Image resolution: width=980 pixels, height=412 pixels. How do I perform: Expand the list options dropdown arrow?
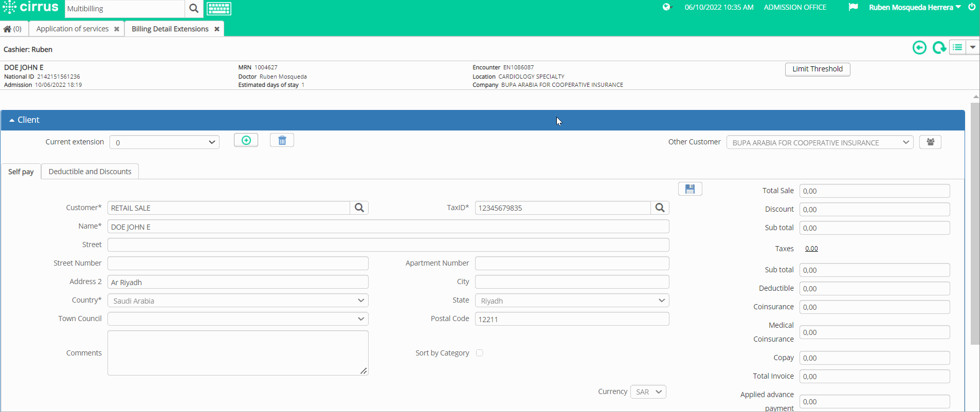pos(972,47)
